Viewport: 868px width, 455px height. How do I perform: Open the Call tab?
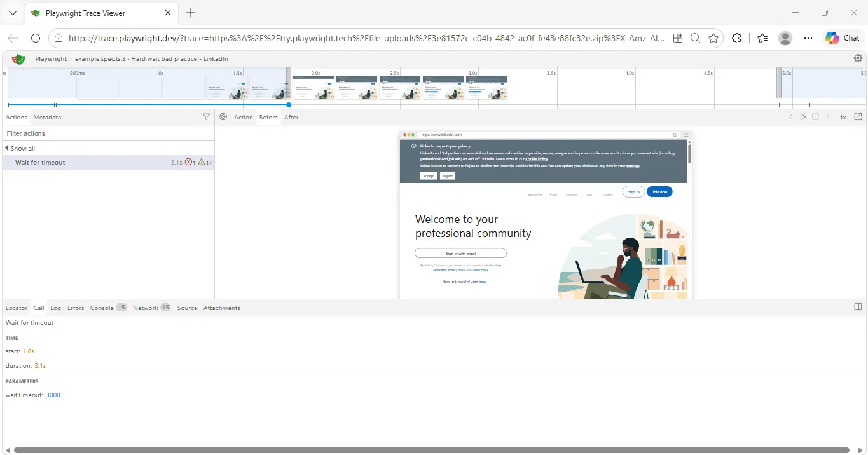[x=39, y=308]
